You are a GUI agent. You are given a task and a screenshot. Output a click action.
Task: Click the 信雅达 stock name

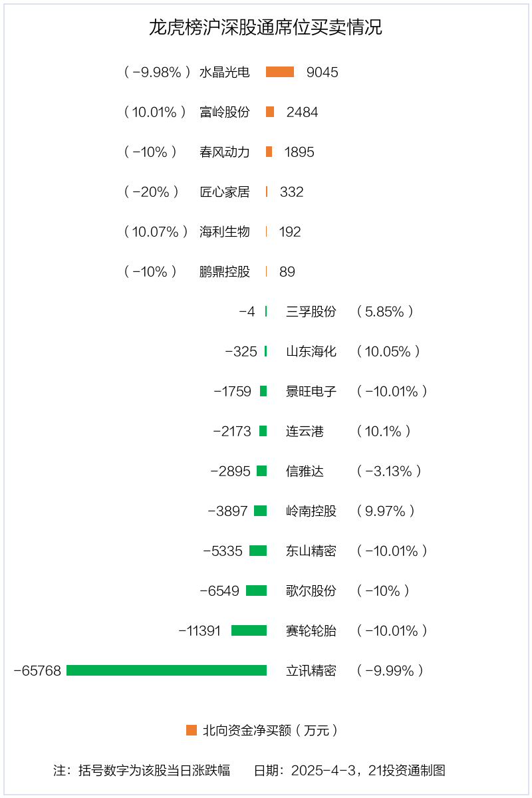(305, 471)
